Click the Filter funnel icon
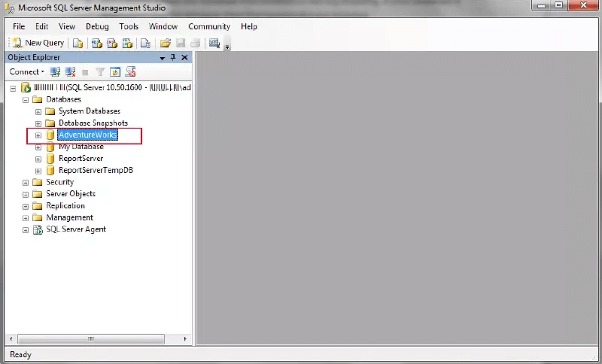 100,71
